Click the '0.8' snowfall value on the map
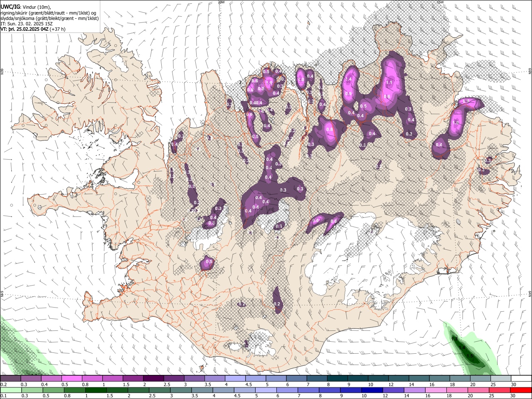Screen dimensions: 532x399 point(330,130)
